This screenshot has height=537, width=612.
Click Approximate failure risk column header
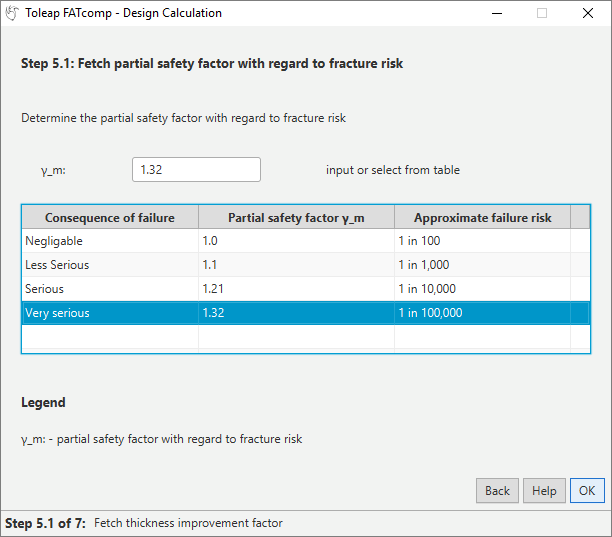coord(482,218)
